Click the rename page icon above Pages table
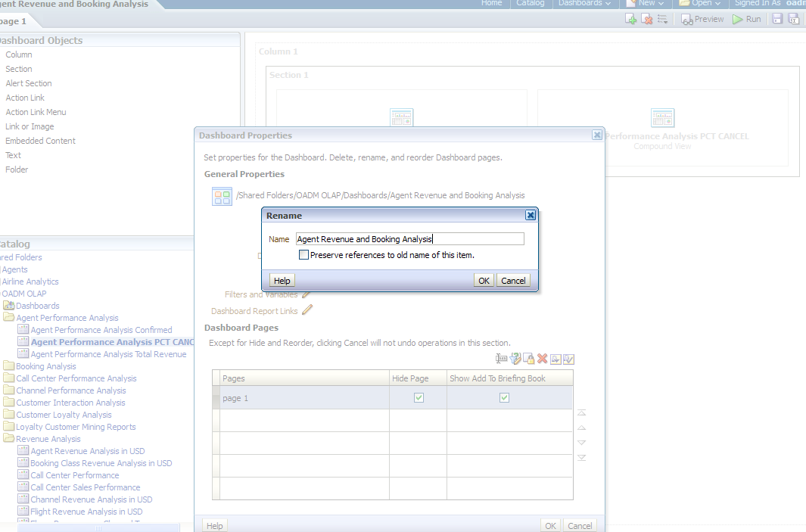This screenshot has height=532, width=806. coord(501,359)
